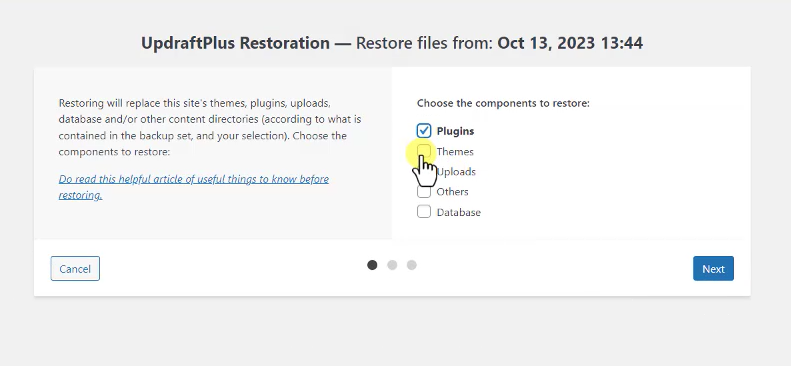Tick the Themes checkbox
This screenshot has height=366, width=791.
(x=424, y=151)
